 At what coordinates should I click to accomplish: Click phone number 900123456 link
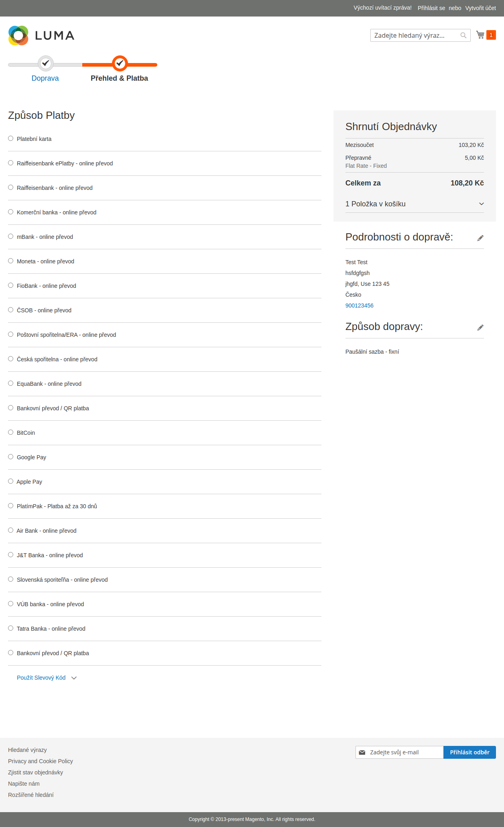pos(359,306)
